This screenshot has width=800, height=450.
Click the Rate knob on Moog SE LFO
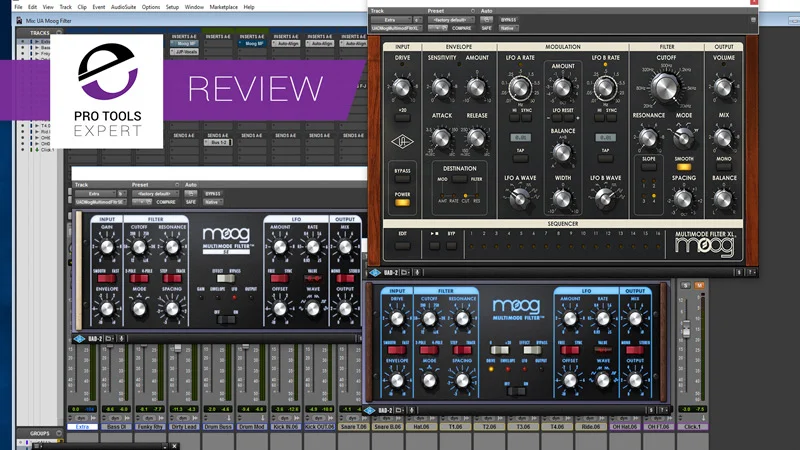312,247
